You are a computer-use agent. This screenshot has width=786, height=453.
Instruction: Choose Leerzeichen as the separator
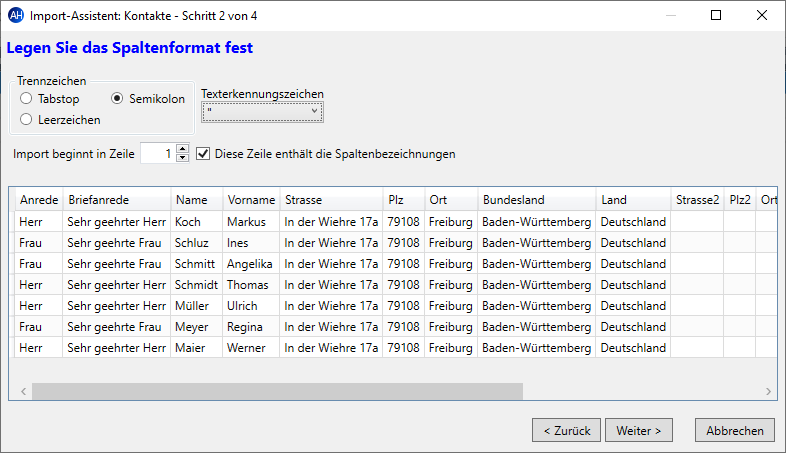coord(27,120)
